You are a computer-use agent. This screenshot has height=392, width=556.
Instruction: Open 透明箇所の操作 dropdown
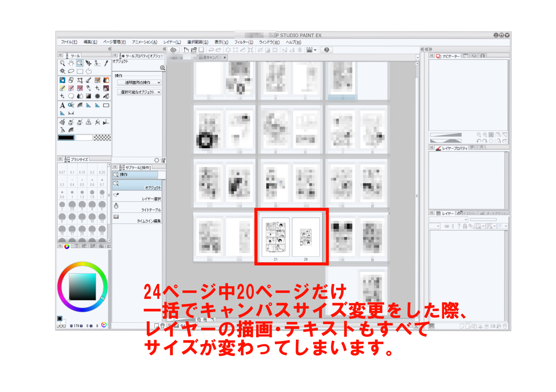(x=139, y=83)
